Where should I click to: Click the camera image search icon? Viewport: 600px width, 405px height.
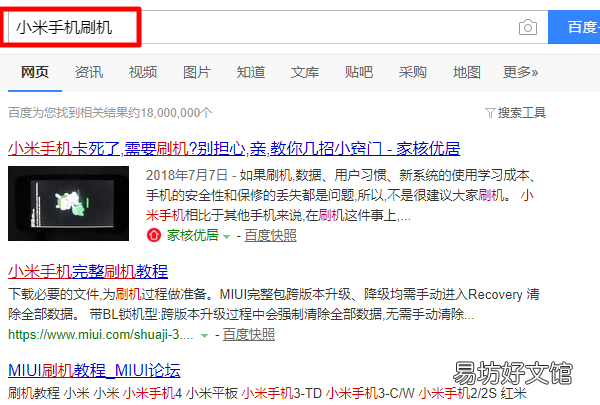pyautogui.click(x=528, y=27)
